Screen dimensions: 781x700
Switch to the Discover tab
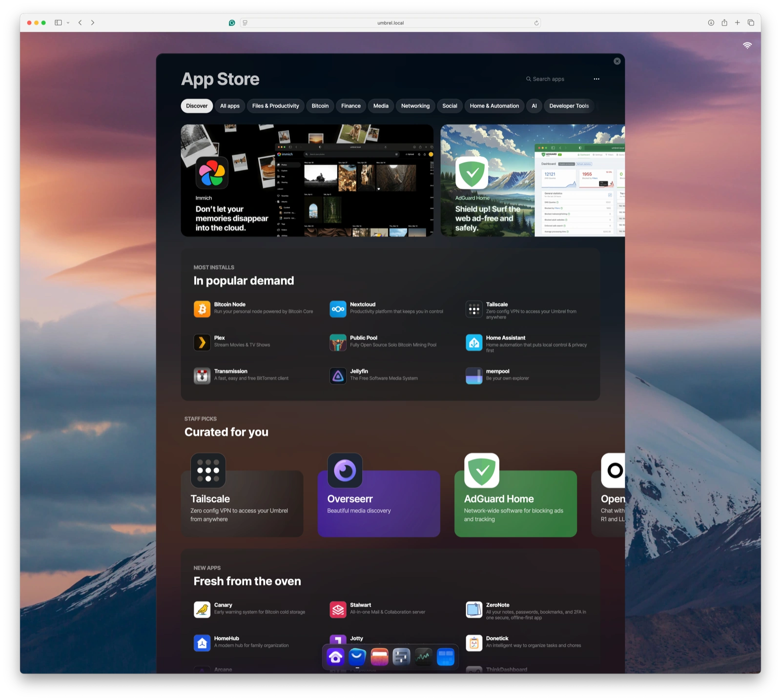point(197,106)
